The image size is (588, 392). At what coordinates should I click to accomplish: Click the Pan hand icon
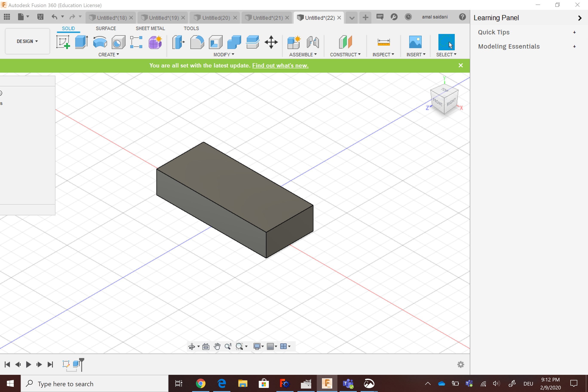coord(217,346)
